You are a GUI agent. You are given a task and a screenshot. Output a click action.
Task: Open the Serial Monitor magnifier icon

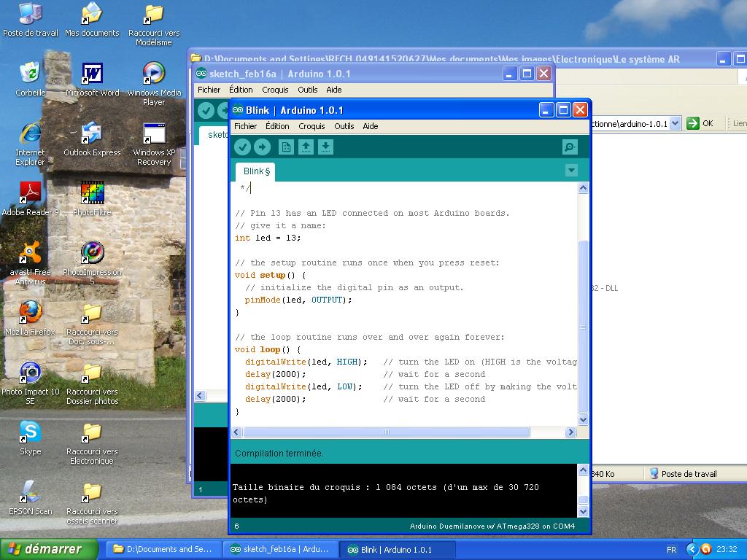[570, 147]
